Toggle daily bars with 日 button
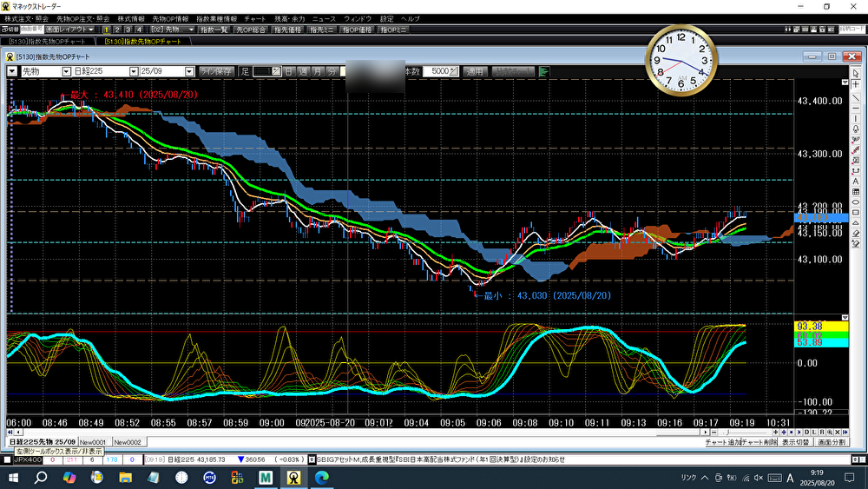Viewport: 868px width, 489px height. (289, 71)
